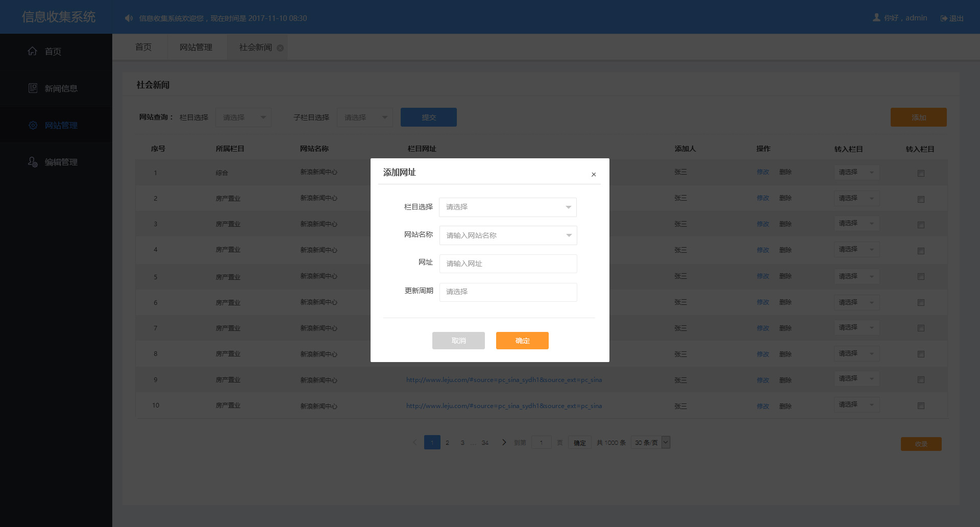Open the leju.com URL in row 10

click(504, 406)
